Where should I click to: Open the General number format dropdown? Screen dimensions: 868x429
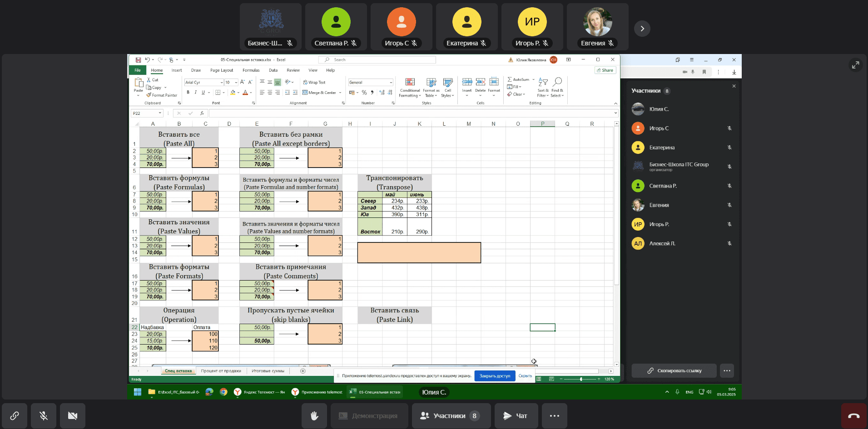tap(391, 83)
